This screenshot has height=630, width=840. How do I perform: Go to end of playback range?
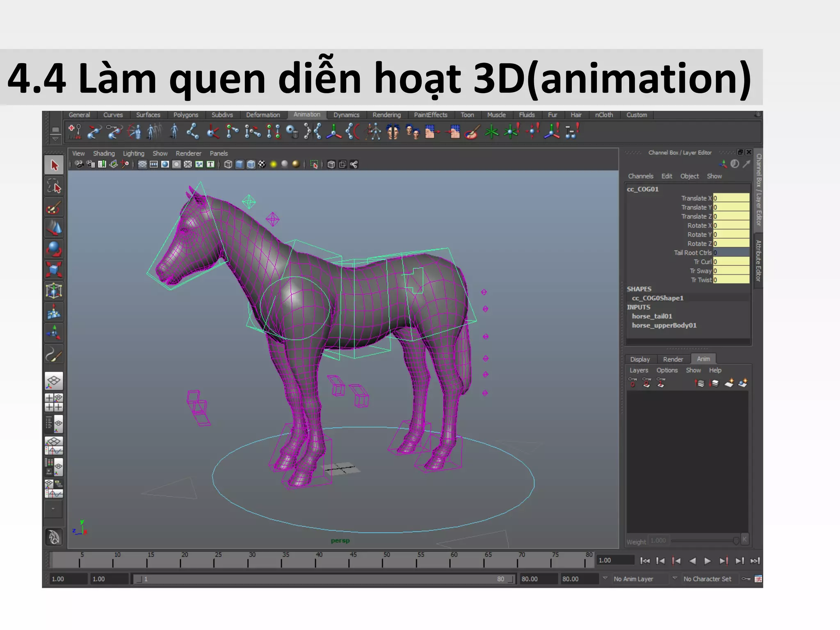755,561
